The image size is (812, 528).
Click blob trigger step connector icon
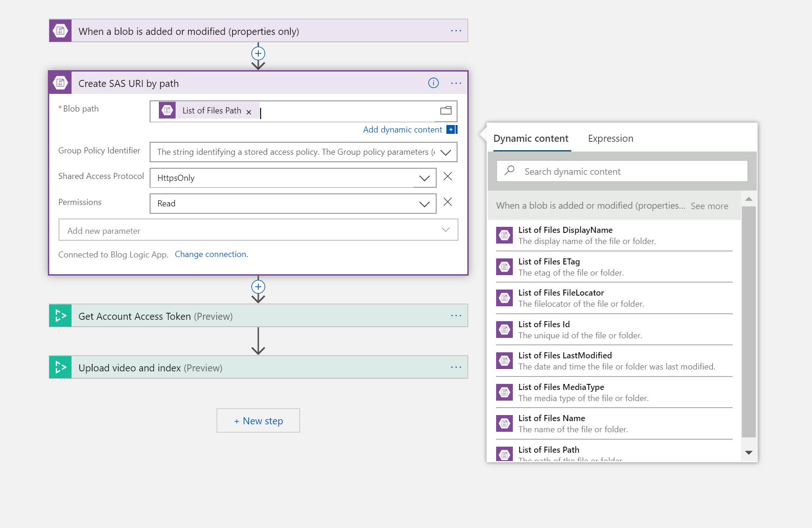coord(60,31)
